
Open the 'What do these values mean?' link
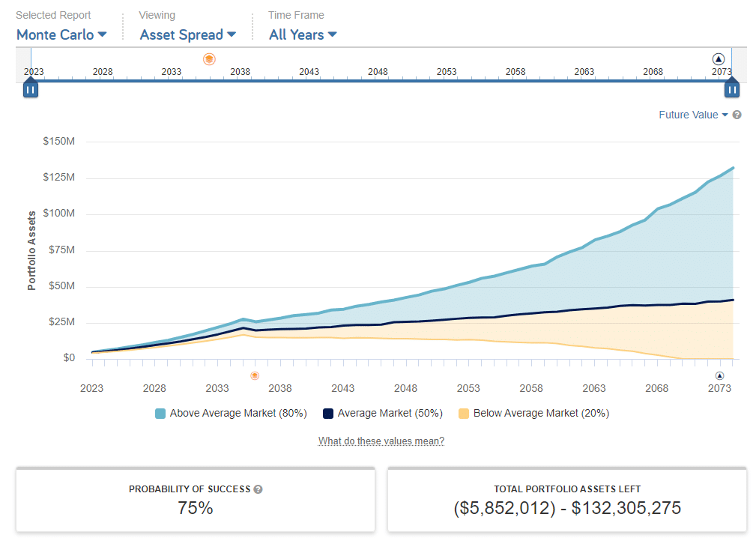point(381,441)
